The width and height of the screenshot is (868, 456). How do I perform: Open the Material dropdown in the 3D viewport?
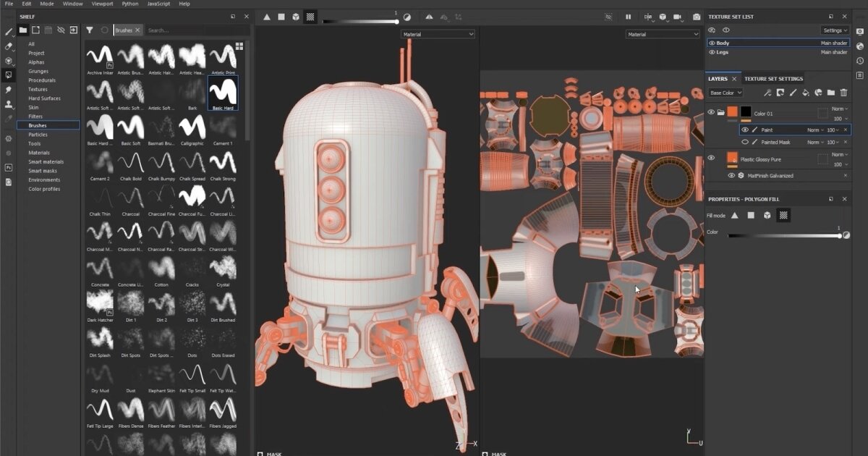438,34
